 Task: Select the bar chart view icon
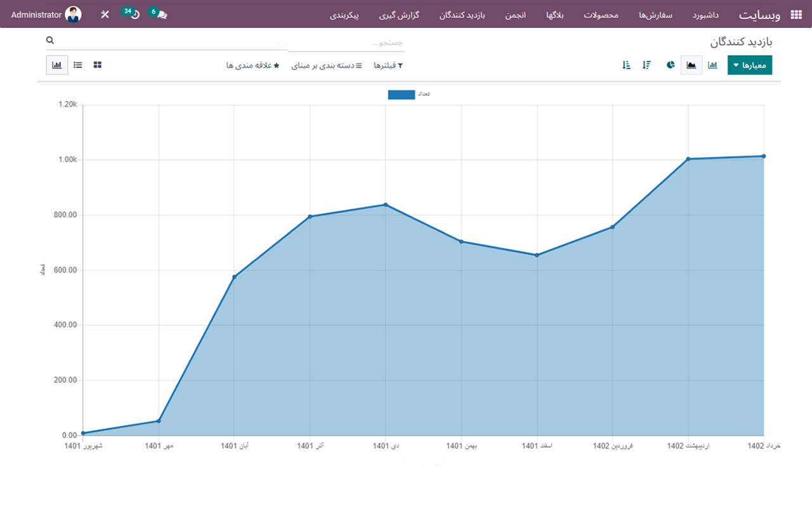pos(712,65)
